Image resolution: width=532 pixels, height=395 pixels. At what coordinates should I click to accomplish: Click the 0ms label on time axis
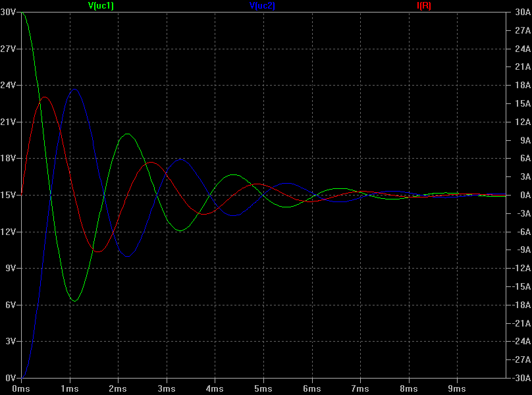22,389
